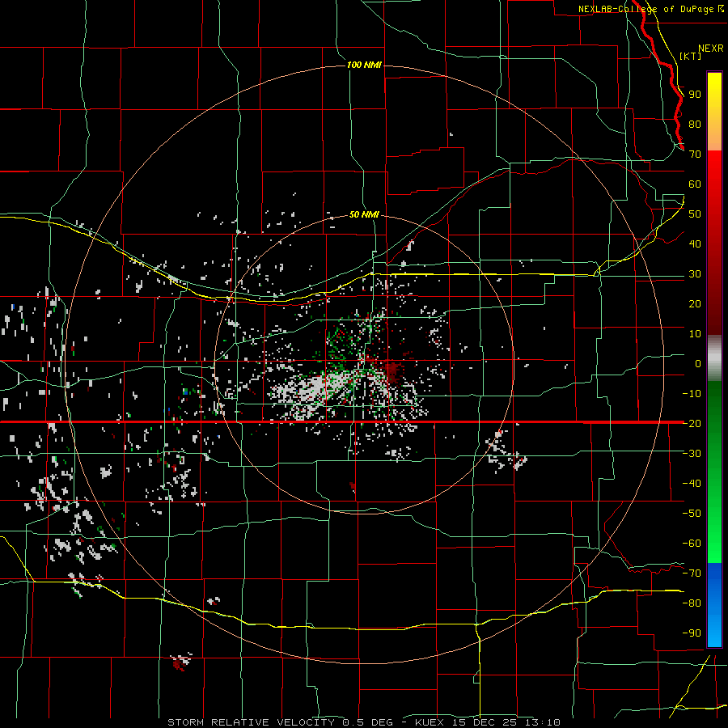Viewport: 728px width, 728px height.
Task: Click the 40 value on velocity scale
Action: click(x=695, y=243)
